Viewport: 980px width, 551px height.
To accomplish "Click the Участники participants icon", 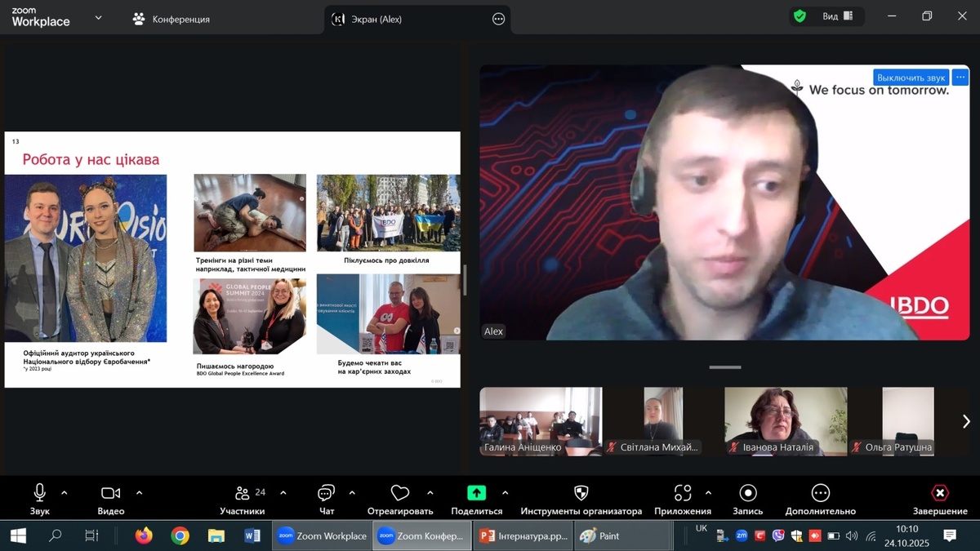I will 243,493.
